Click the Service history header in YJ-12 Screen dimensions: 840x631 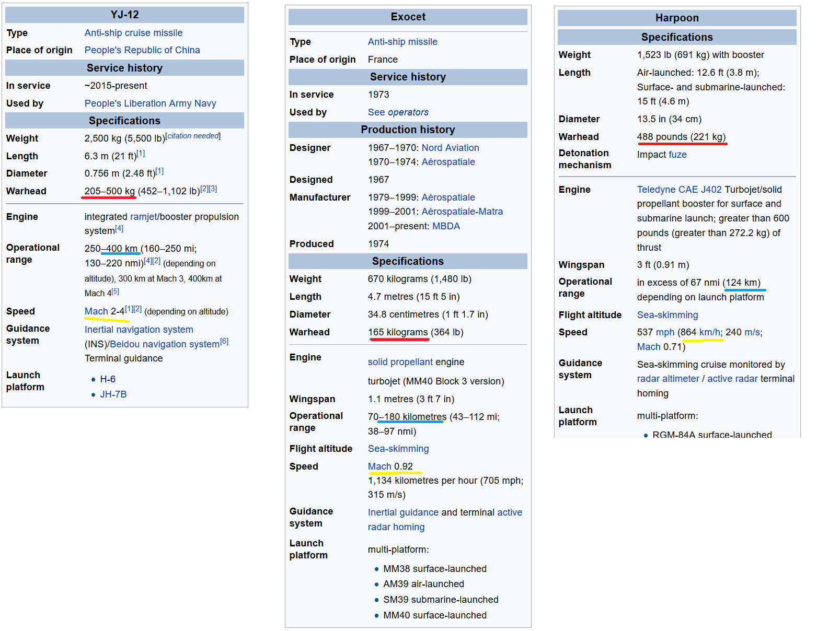(124, 68)
